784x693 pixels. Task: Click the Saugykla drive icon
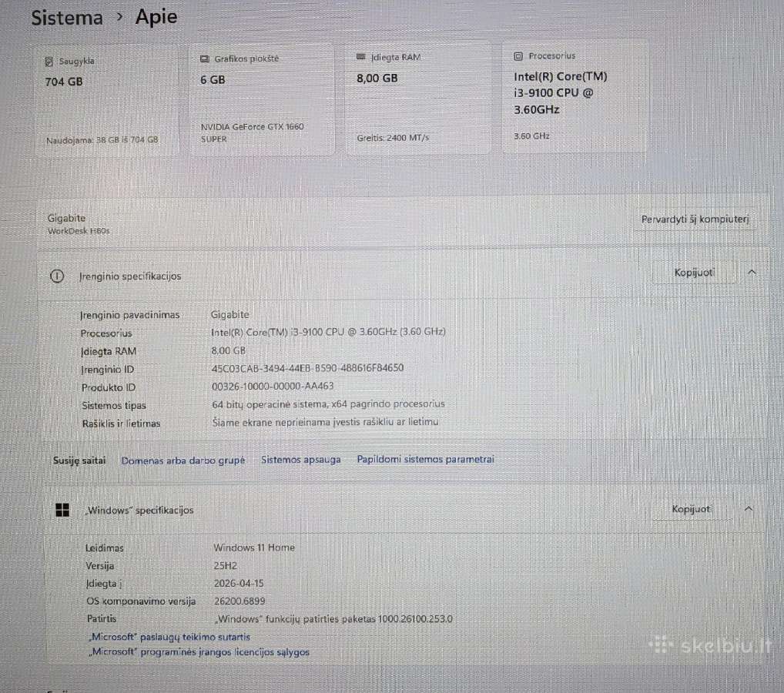pyautogui.click(x=49, y=62)
